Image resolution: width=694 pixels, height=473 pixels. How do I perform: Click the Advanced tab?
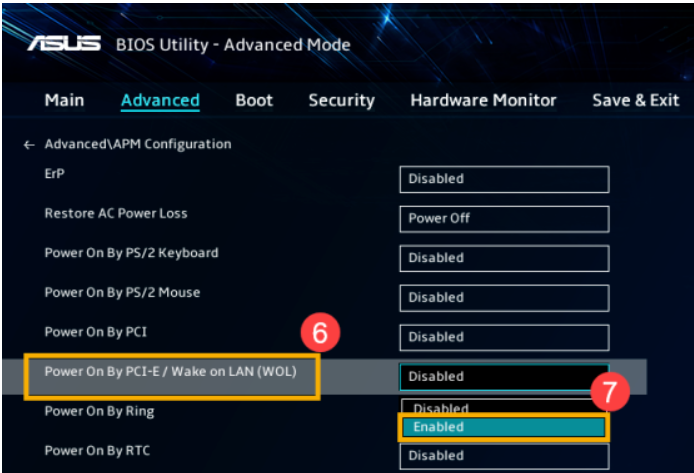[x=160, y=100]
